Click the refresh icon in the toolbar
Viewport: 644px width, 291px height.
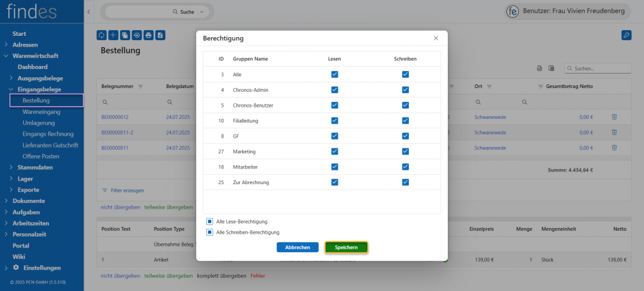coord(101,35)
